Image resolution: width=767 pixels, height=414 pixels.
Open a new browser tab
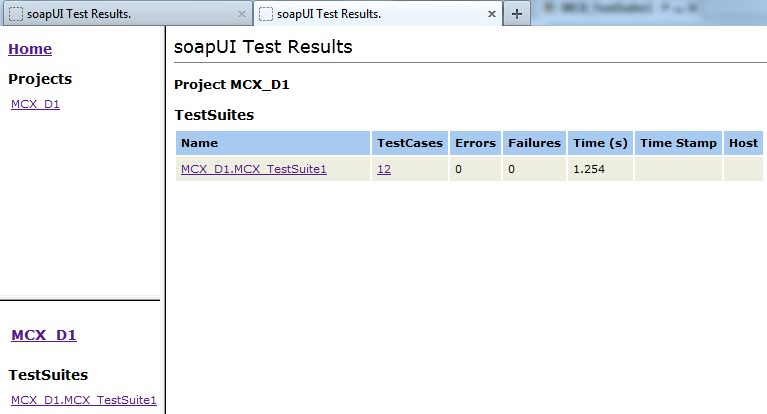coord(517,14)
